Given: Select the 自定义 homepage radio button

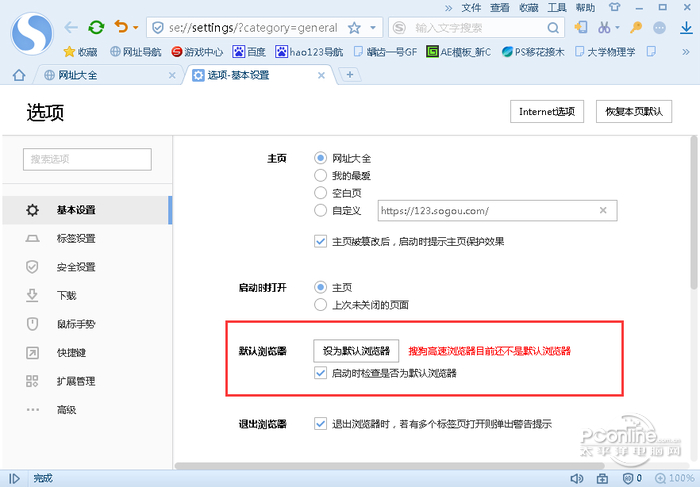Looking at the screenshot, I should click(320, 210).
